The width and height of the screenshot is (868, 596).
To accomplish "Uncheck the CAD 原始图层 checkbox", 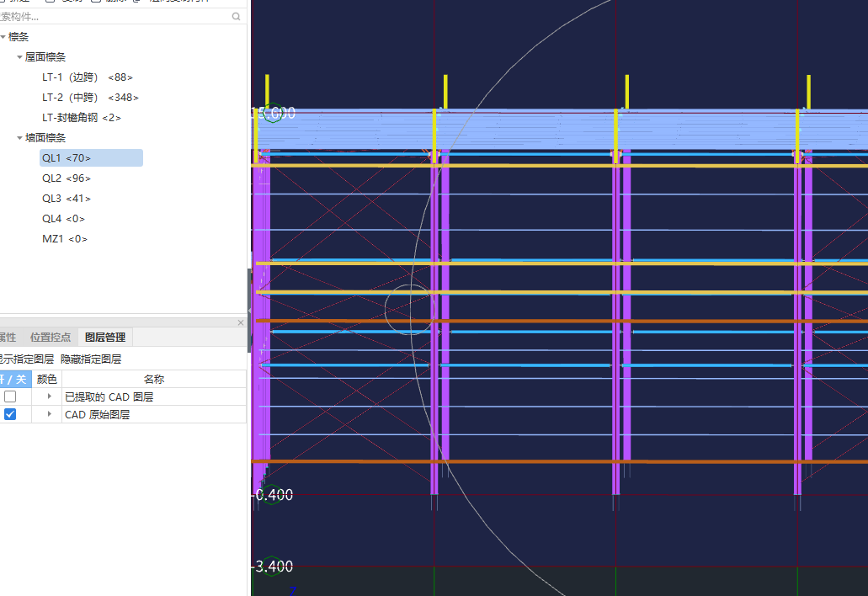I will [10, 414].
